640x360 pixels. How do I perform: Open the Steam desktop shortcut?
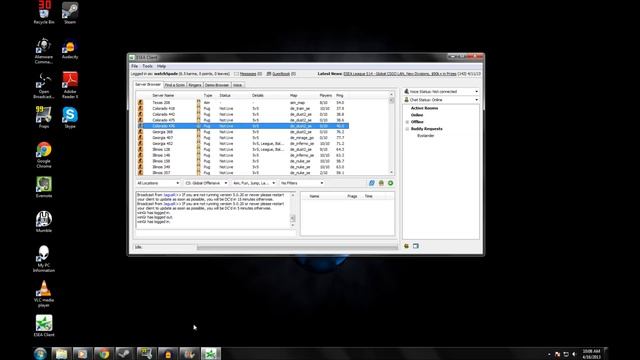tap(70, 12)
